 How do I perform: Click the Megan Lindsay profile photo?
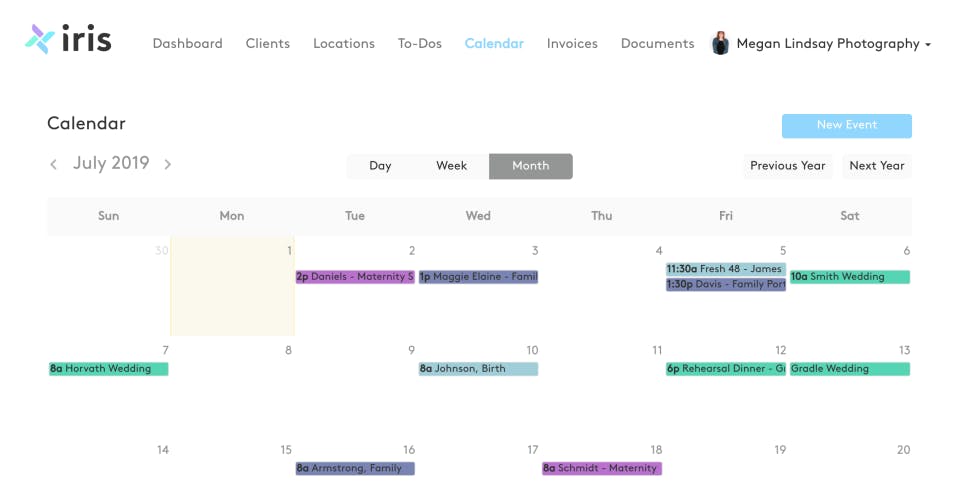720,43
